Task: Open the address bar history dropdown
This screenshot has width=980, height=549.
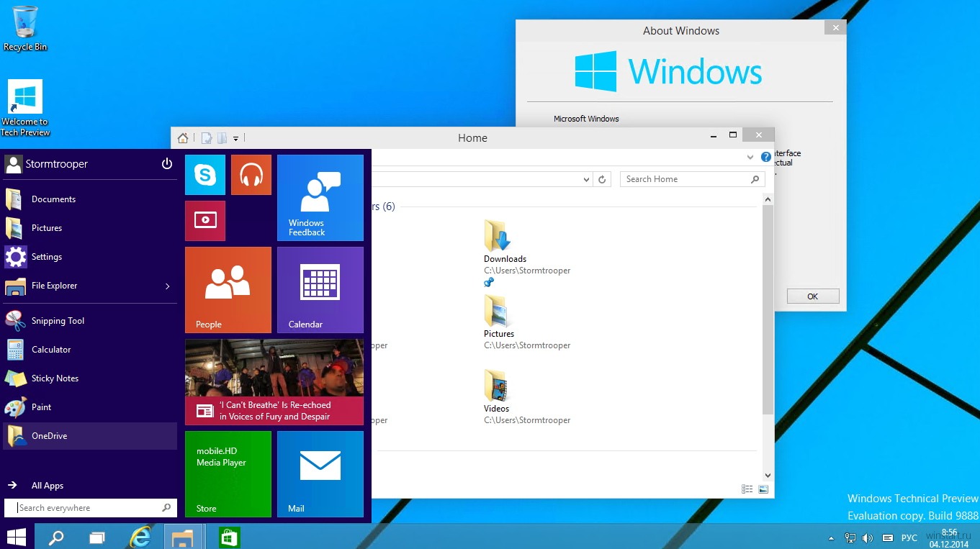Action: [x=586, y=179]
